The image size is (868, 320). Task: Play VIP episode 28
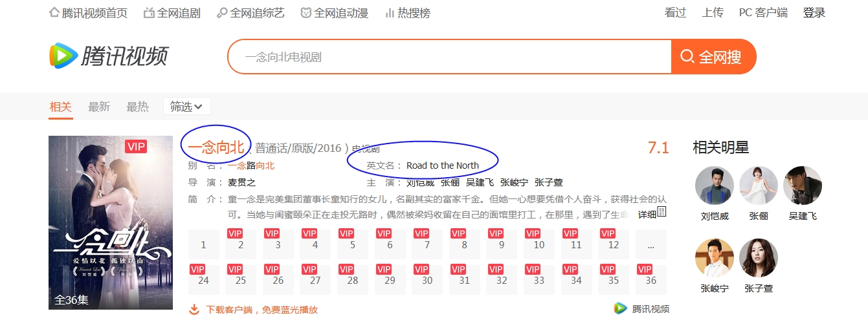click(353, 280)
